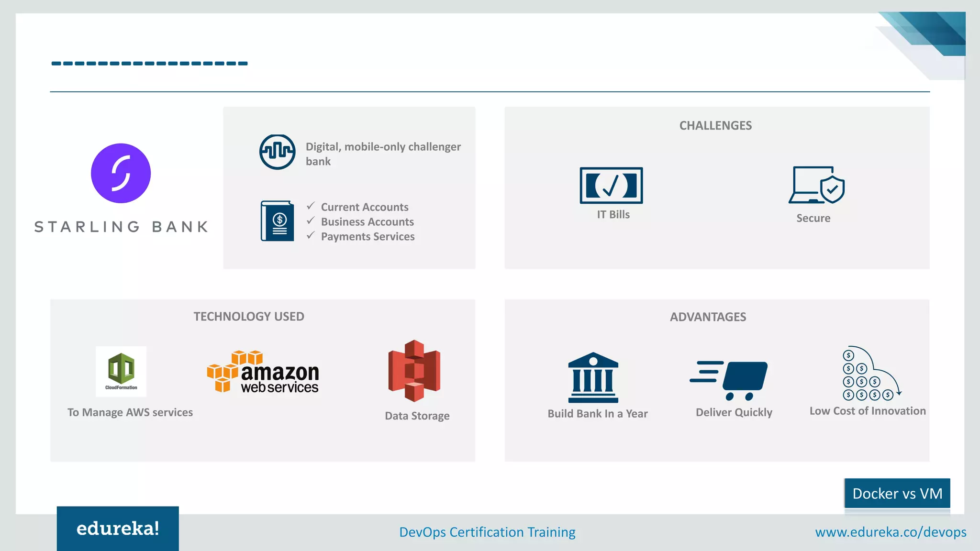The height and width of the screenshot is (551, 980).
Task: Click the digital pulse waveform icon
Action: pyautogui.click(x=277, y=152)
